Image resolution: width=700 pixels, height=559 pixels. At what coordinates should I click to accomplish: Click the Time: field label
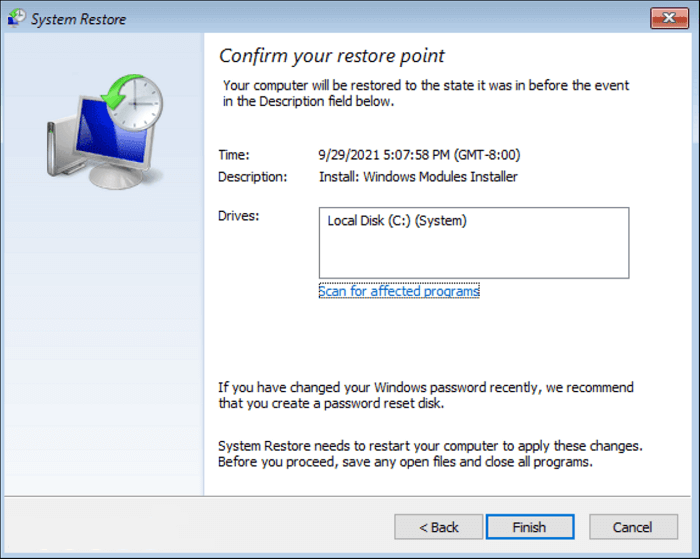pyautogui.click(x=234, y=155)
